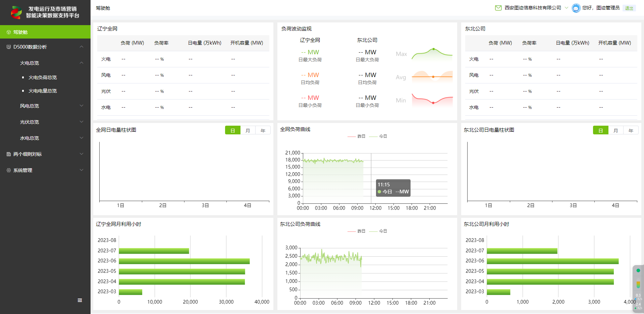Toggle 昨日 legend in 全网负荷曲线
The height and width of the screenshot is (314, 644).
[x=357, y=136]
